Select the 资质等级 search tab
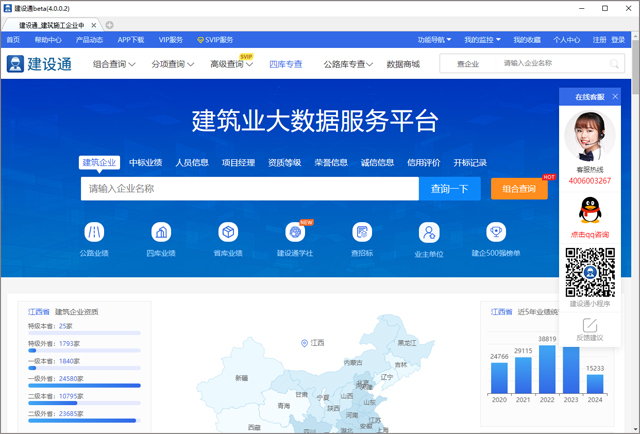640x434 pixels. point(284,162)
